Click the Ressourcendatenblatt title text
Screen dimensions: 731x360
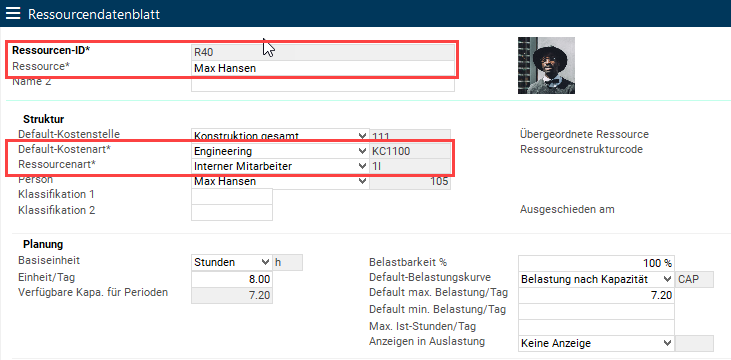(94, 14)
